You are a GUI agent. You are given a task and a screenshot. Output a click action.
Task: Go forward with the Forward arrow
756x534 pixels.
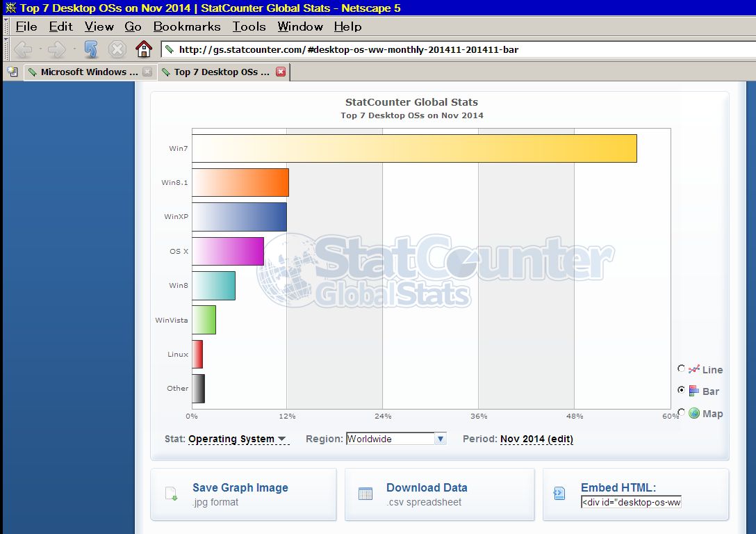[x=57, y=49]
